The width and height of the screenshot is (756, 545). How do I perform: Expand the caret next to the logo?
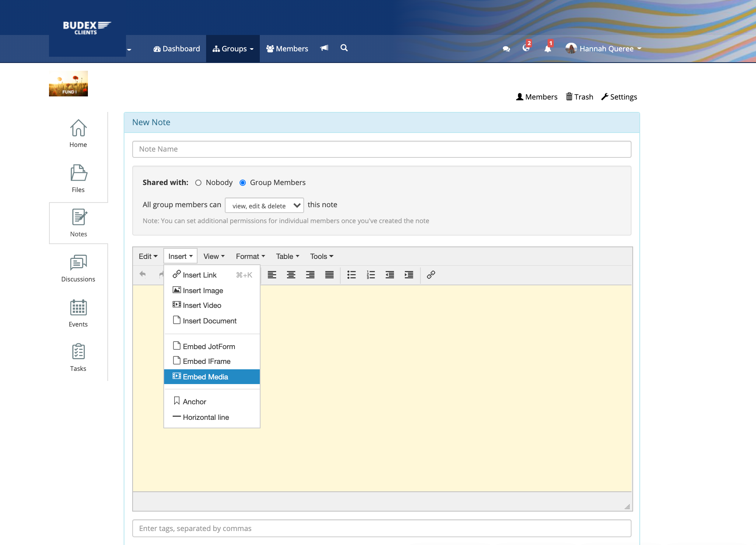point(129,49)
